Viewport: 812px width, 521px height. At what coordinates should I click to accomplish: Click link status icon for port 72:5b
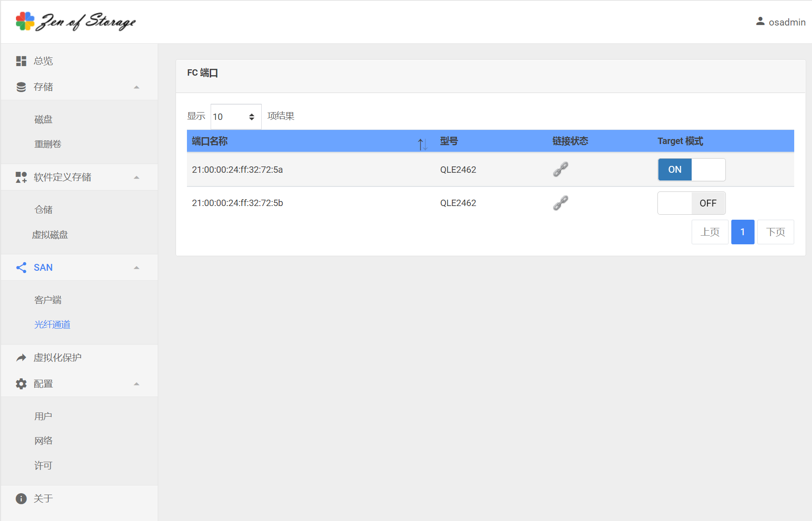click(x=560, y=203)
